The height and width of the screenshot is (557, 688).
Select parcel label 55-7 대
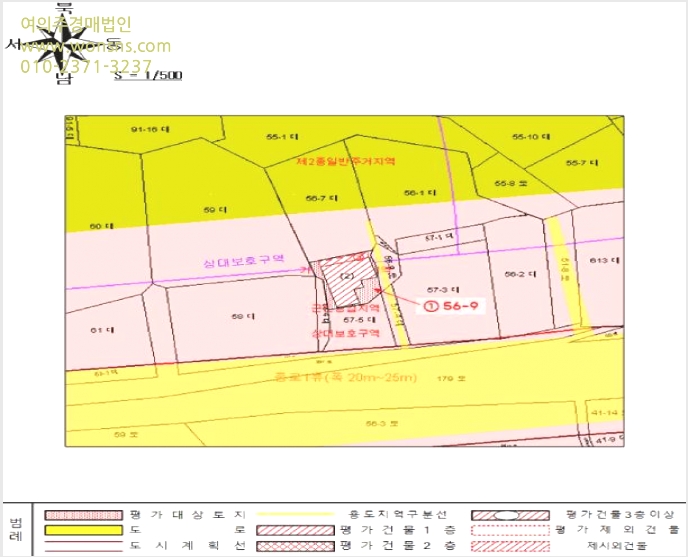(582, 163)
